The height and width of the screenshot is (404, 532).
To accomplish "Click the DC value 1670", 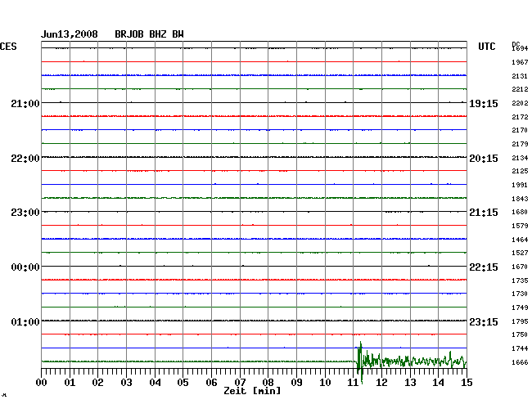I will tap(520, 267).
